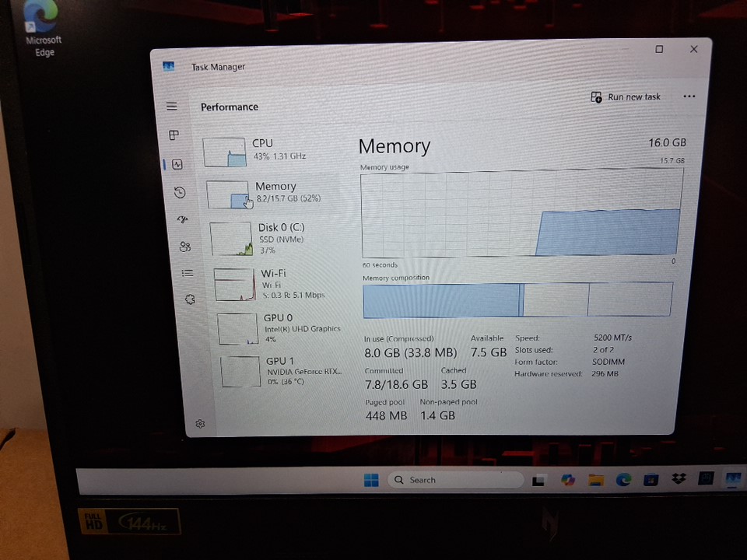Open the Services page icon
Screen dimensions: 747x560
190,299
